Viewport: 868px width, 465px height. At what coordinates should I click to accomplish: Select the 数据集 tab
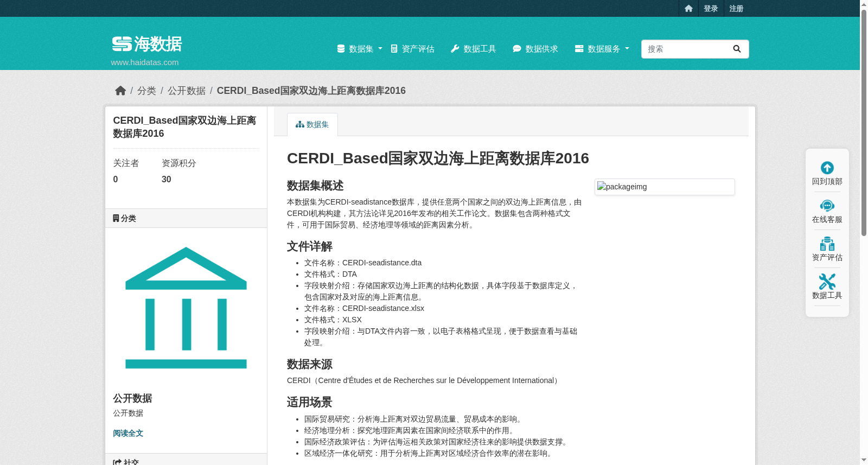point(312,125)
